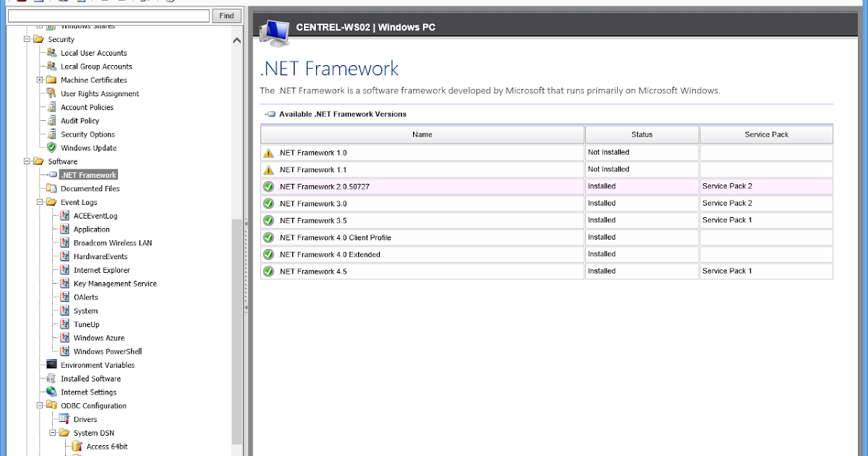Screen dimensions: 868x456
Task: Click the OAlerts log icon
Action: pyautogui.click(x=64, y=297)
